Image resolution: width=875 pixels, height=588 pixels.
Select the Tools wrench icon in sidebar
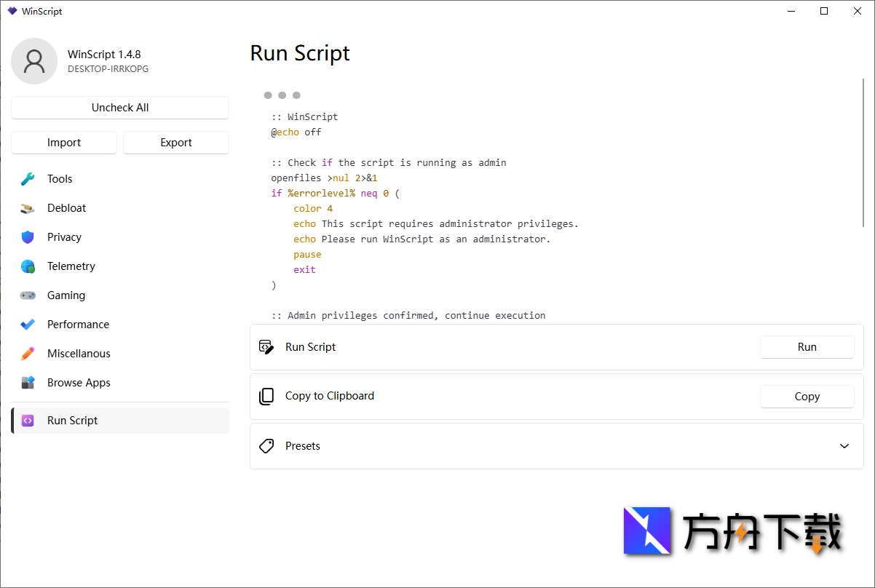[x=27, y=178]
